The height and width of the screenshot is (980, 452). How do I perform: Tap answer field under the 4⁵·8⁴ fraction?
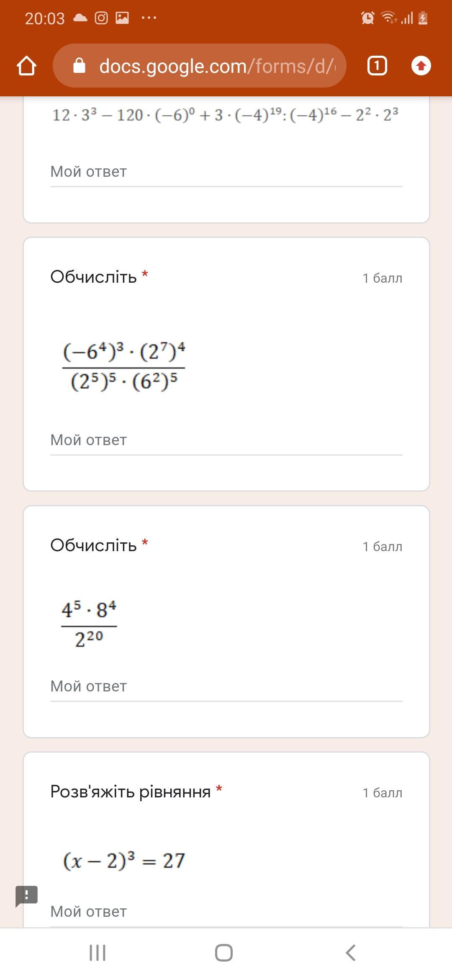coord(226,687)
